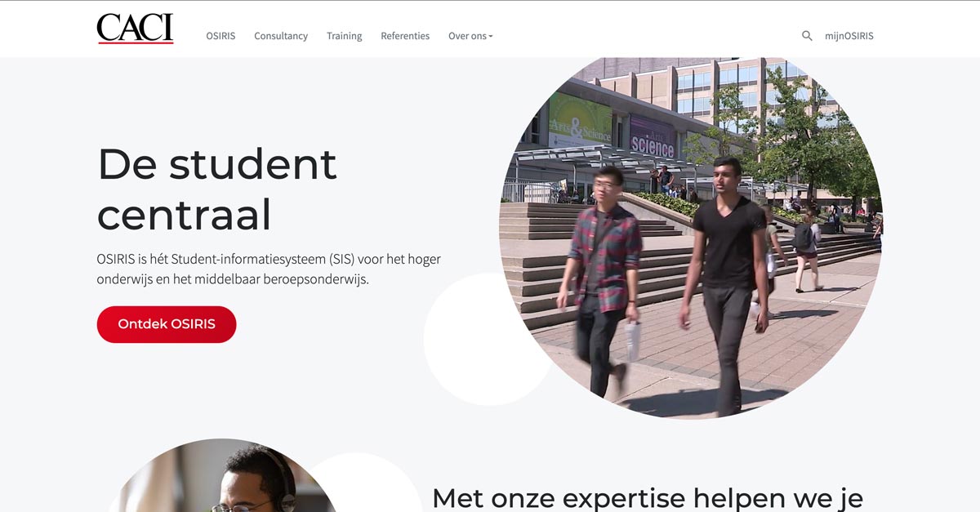
Task: Open the mijnOSIRIS link
Action: 849,36
